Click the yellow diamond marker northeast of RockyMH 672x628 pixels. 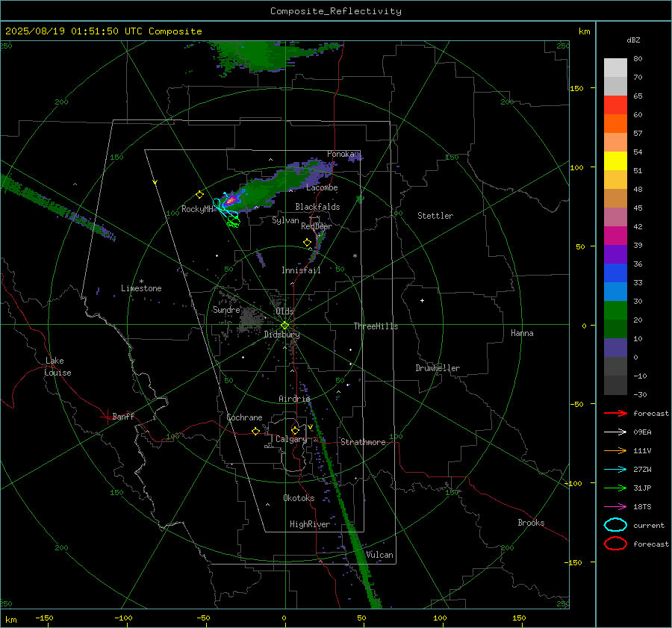click(199, 195)
